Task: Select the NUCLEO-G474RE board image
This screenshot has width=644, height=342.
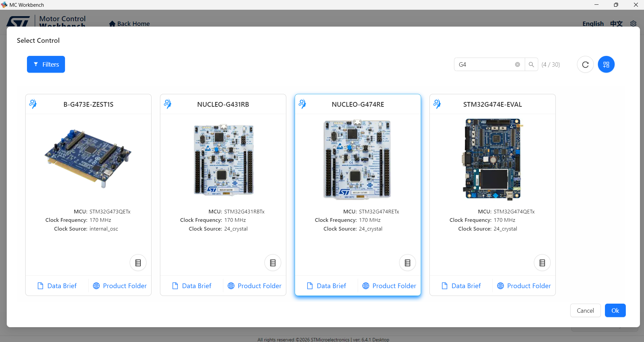Action: (x=358, y=159)
